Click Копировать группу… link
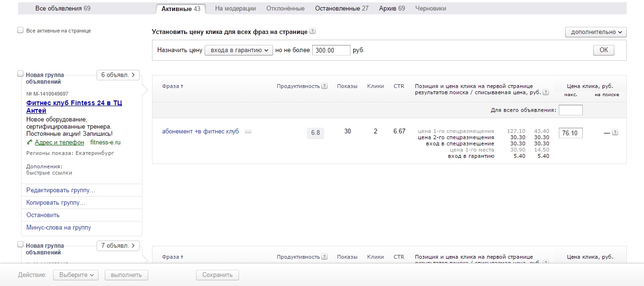Image resolution: width=644 pixels, height=286 pixels. point(56,203)
